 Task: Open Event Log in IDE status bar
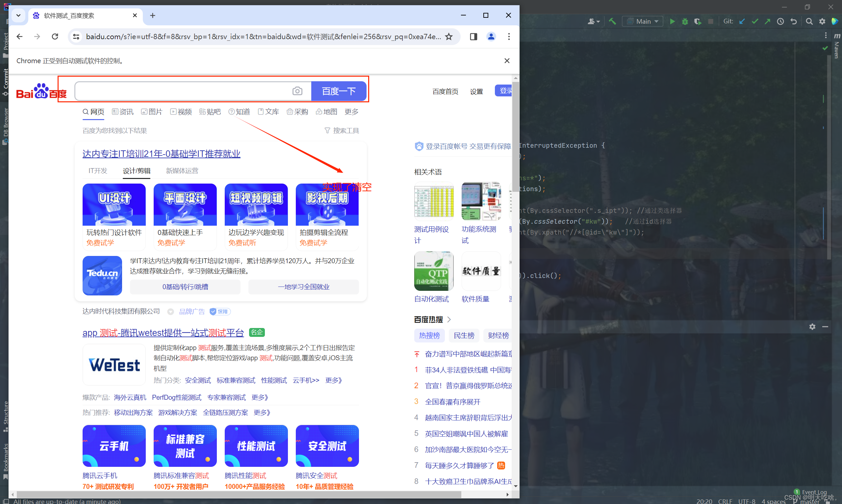point(810,492)
